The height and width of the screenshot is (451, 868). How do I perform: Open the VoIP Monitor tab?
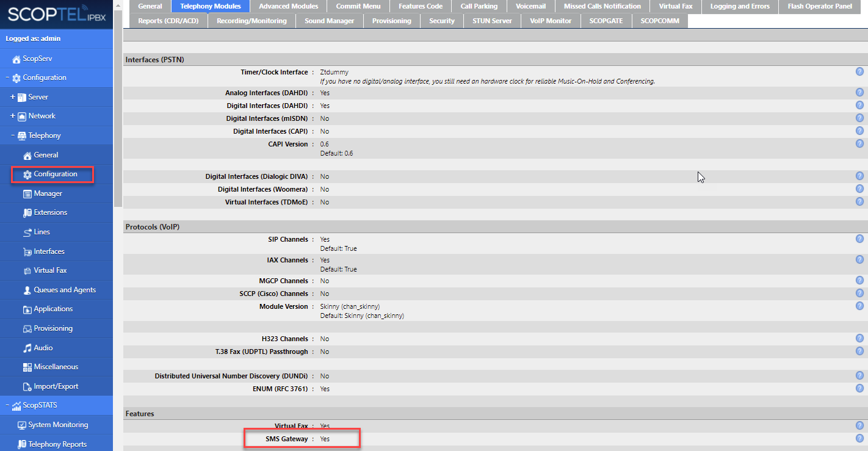click(551, 21)
